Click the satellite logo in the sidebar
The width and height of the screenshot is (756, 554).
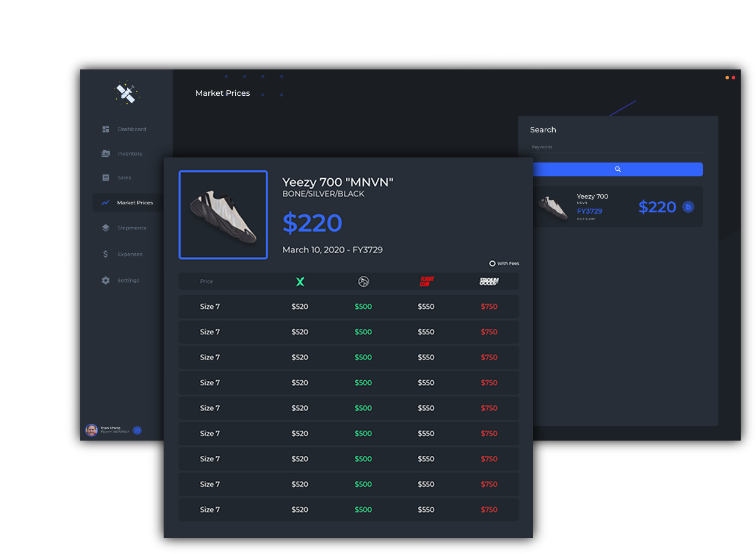click(x=127, y=93)
